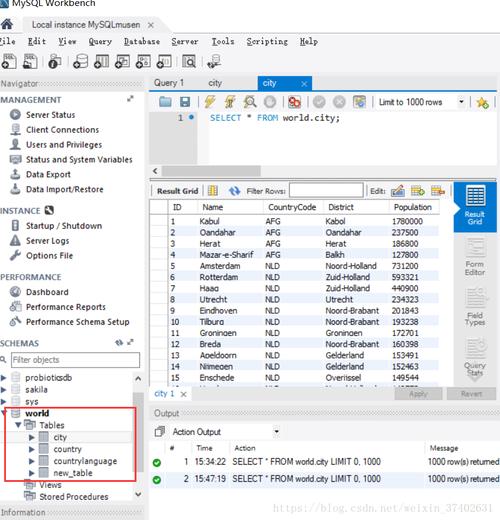Viewport: 500px width, 520px height.
Task: Refresh the result grid data
Action: coord(234,191)
